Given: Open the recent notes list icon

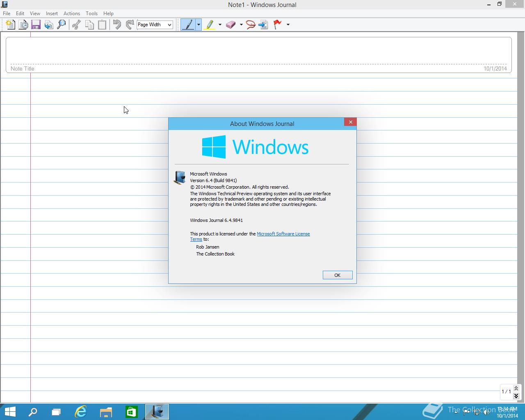Looking at the screenshot, I should pos(23,25).
